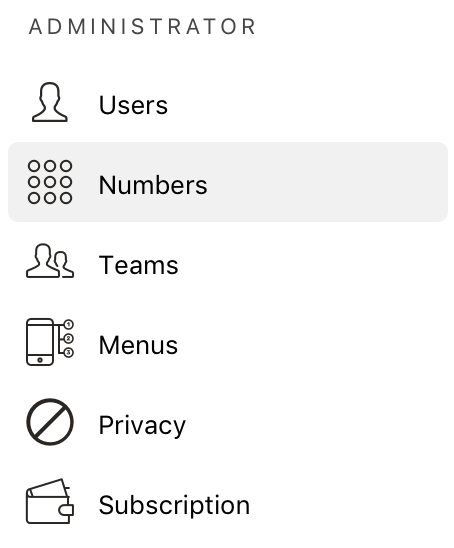Click the diagonal slash inside the Privacy icon

point(50,422)
